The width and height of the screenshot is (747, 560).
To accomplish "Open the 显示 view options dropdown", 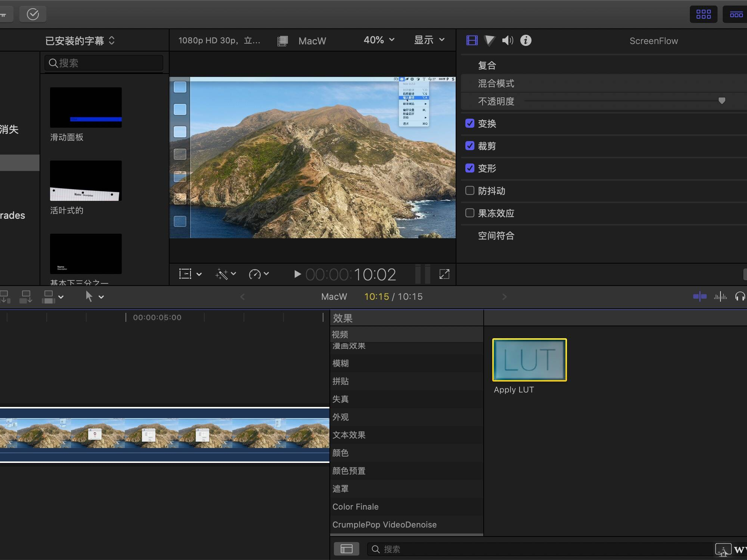I will click(x=429, y=40).
